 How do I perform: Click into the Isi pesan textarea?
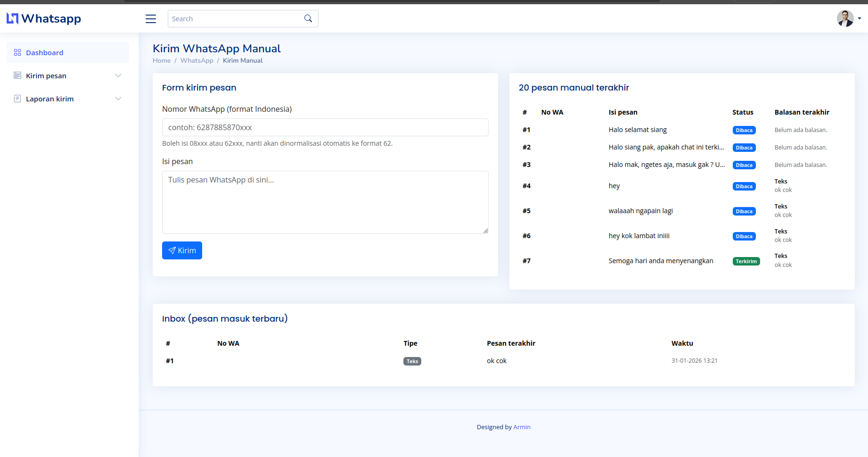(x=325, y=202)
